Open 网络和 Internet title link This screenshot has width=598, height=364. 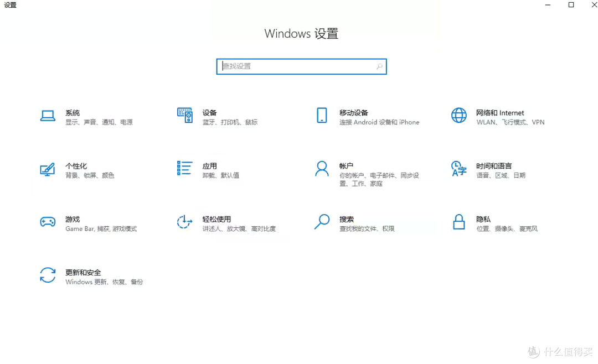pyautogui.click(x=500, y=113)
